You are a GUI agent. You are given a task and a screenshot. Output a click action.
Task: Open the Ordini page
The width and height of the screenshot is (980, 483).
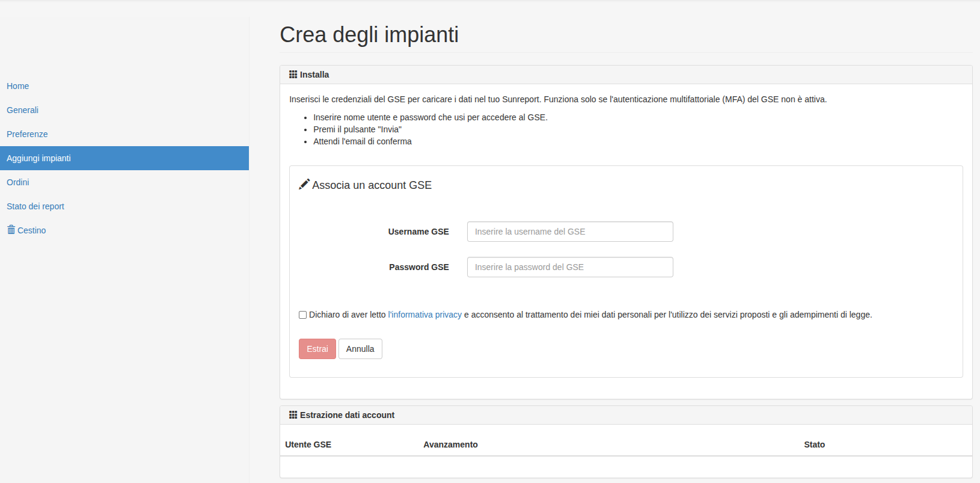pyautogui.click(x=17, y=182)
